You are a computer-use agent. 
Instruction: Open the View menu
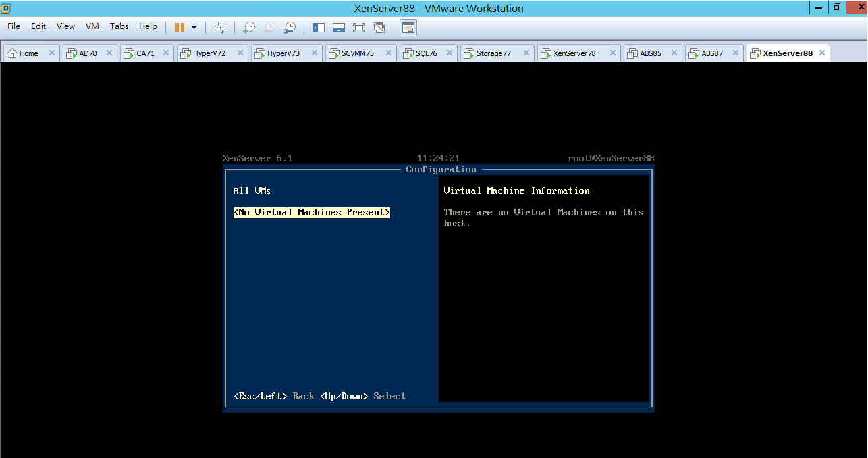pyautogui.click(x=65, y=26)
